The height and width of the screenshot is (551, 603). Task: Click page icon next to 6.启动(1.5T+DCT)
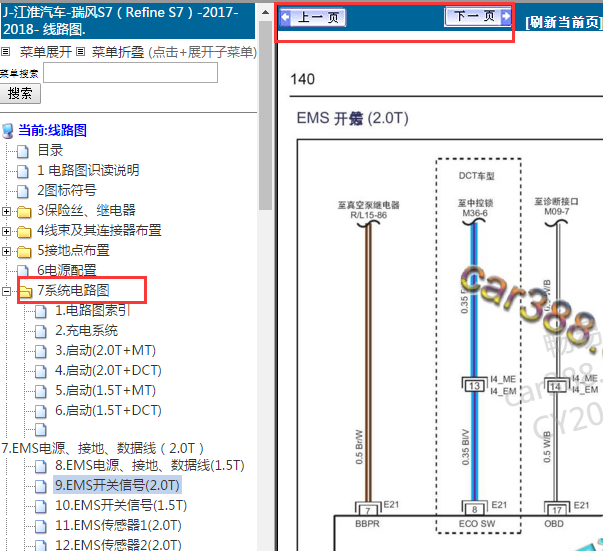41,411
